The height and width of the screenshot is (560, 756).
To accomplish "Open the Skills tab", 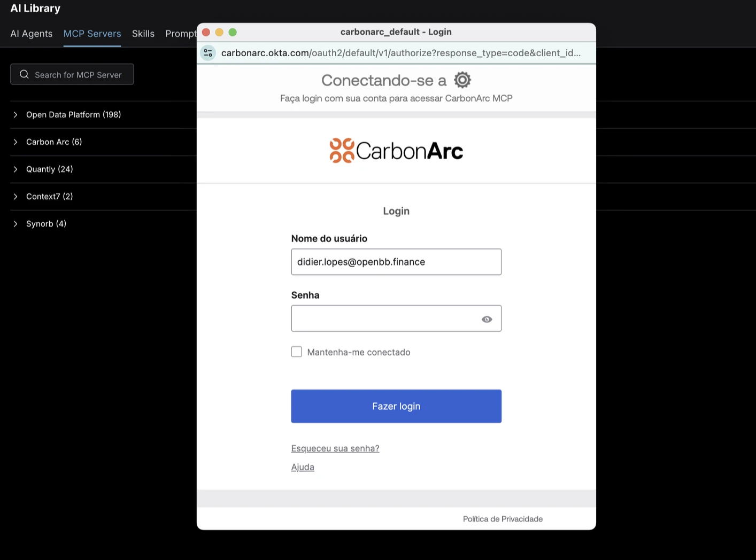I will pyautogui.click(x=143, y=33).
